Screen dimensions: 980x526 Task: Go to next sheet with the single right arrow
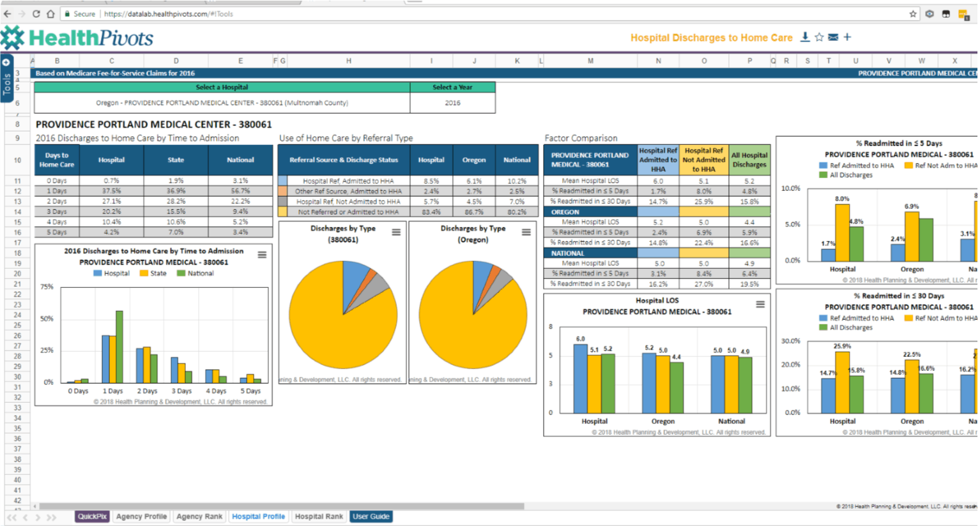click(38, 517)
